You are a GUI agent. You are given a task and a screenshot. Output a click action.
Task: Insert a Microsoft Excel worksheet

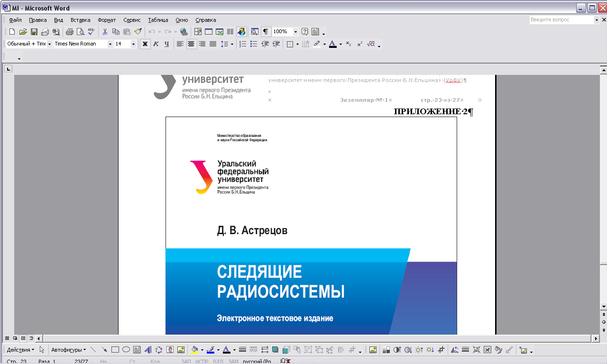click(x=220, y=32)
